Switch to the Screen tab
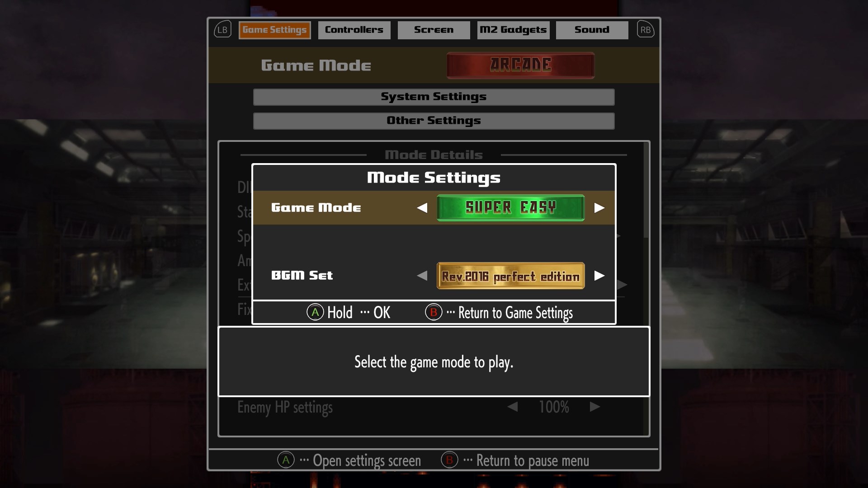 tap(434, 30)
